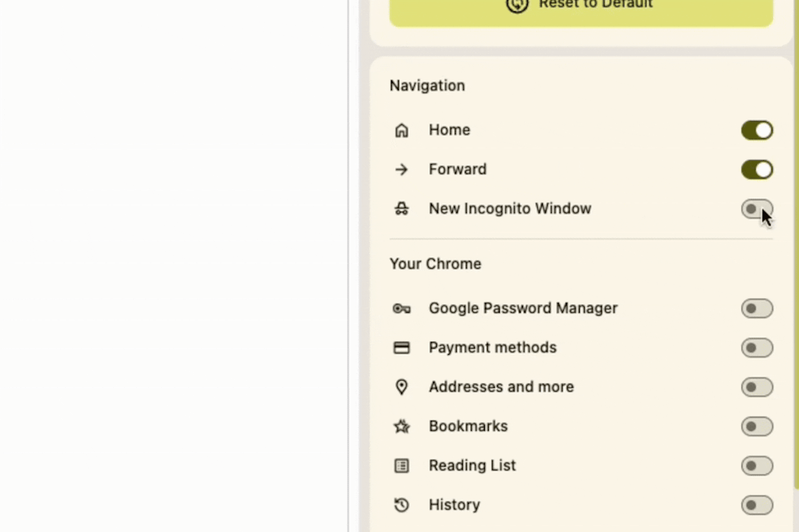799x532 pixels.
Task: Click the Forward arrow icon
Action: point(402,170)
